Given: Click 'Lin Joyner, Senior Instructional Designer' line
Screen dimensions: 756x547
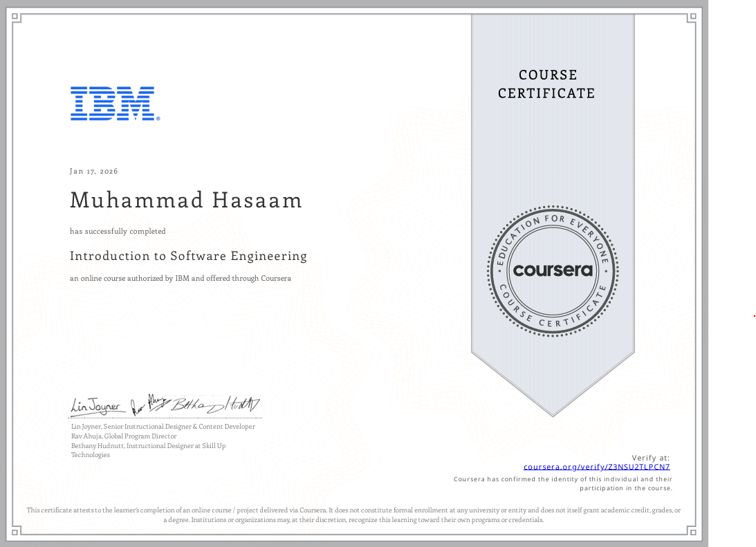Looking at the screenshot, I should click(163, 427).
